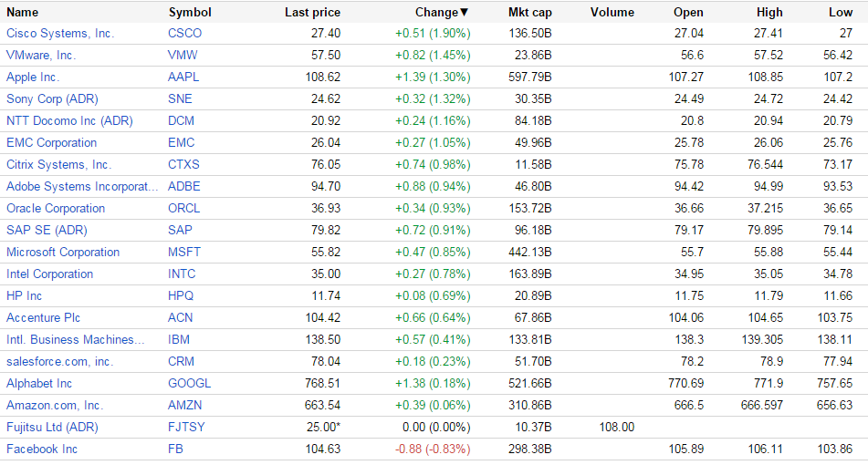Click the Apple Inc. company link
868x465 pixels.
(33, 77)
